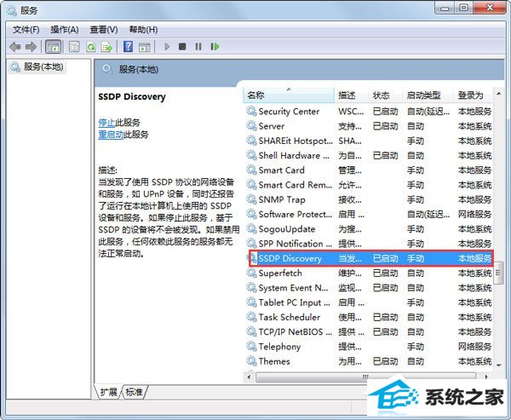Toggle the show/hide console tree icon
The height and width of the screenshot is (420, 511).
point(53,47)
